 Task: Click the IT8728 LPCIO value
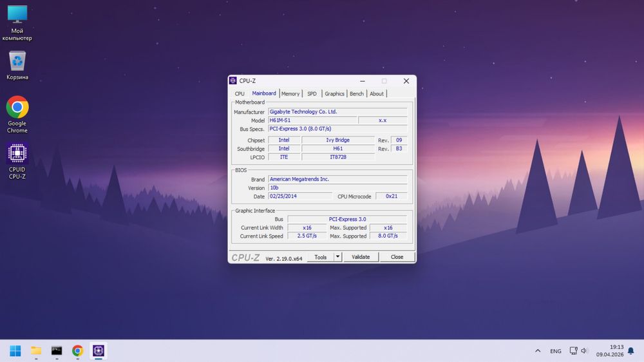pyautogui.click(x=337, y=157)
